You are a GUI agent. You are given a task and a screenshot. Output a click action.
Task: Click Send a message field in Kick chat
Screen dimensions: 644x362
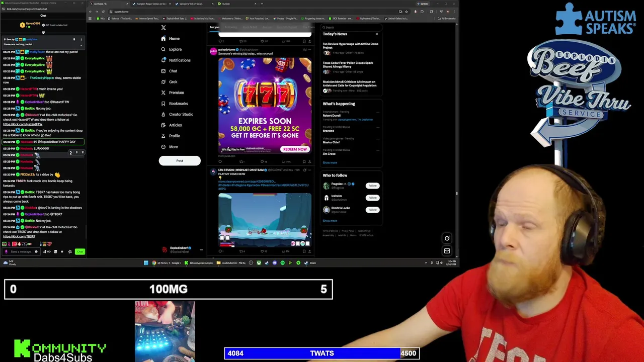coord(21,251)
